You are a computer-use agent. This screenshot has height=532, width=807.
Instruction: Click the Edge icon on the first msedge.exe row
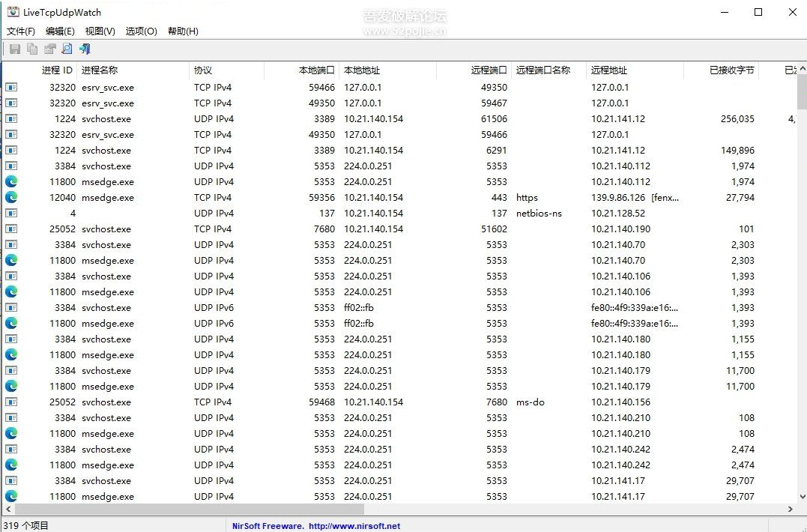pyautogui.click(x=10, y=181)
